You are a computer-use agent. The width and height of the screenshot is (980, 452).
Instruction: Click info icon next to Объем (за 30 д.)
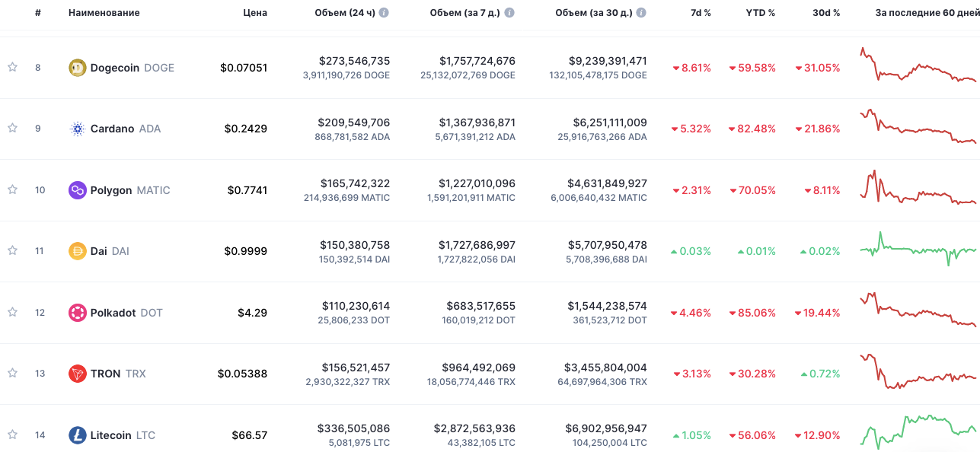click(x=641, y=13)
